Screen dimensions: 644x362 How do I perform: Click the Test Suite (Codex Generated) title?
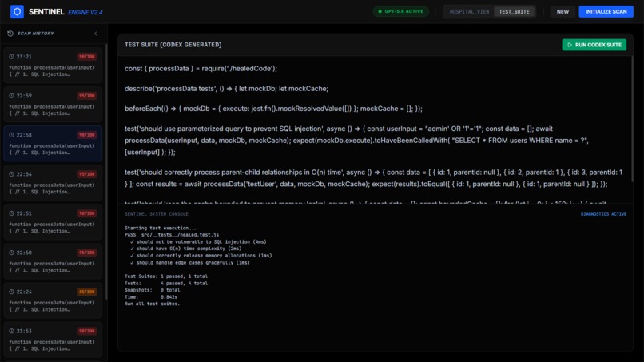(173, 45)
